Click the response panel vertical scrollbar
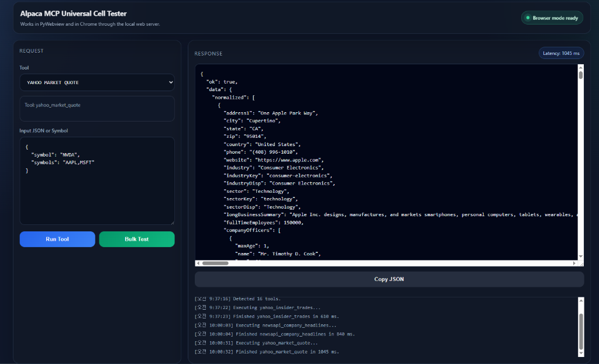This screenshot has height=364, width=599. pyautogui.click(x=580, y=164)
